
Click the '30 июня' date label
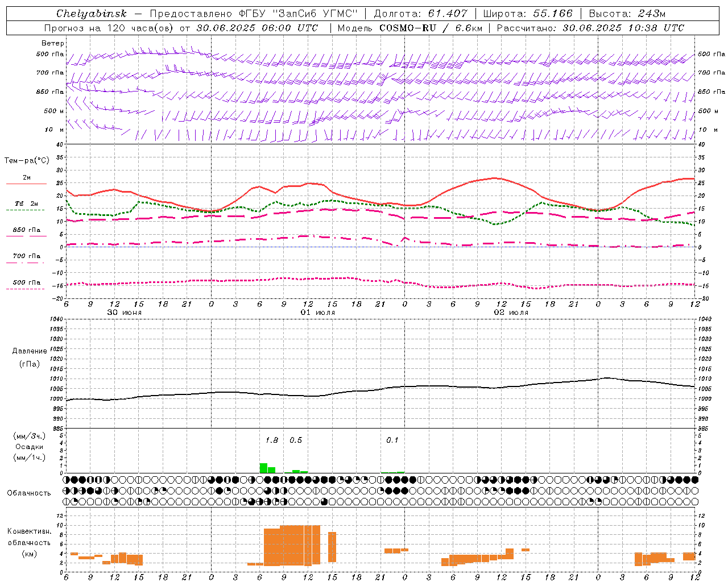125,313
